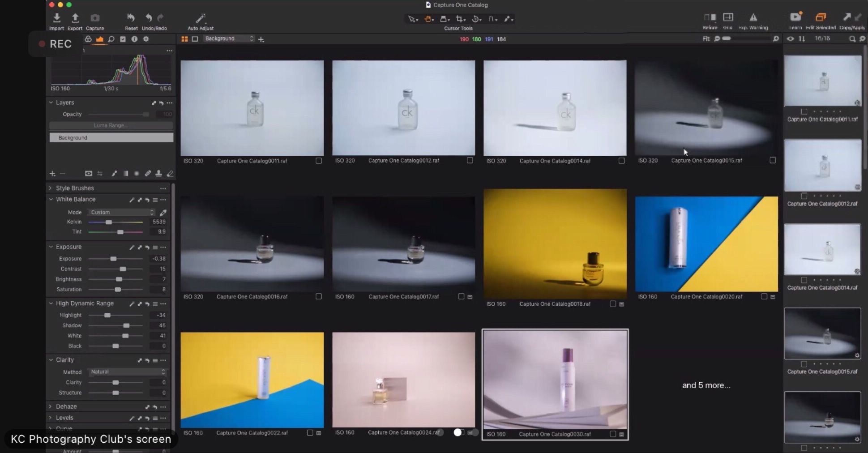Image resolution: width=868 pixels, height=453 pixels.
Task: Add a new layer via viewer plus
Action: click(x=261, y=39)
